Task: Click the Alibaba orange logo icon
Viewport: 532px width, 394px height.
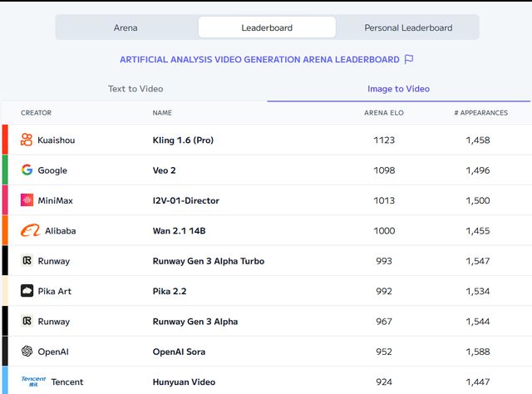Action: click(x=31, y=230)
